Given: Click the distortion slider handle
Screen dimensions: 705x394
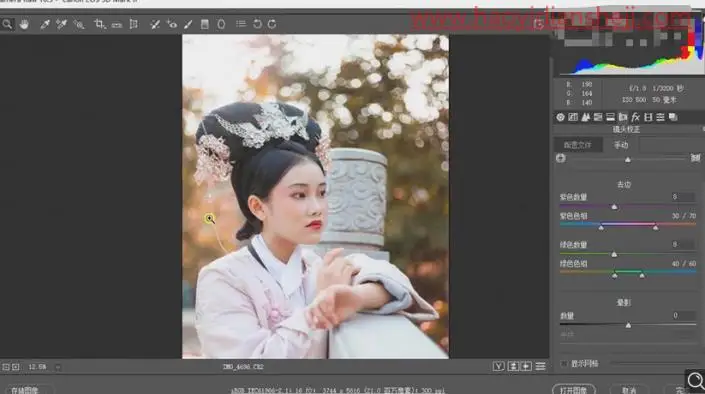Looking at the screenshot, I should (628, 159).
